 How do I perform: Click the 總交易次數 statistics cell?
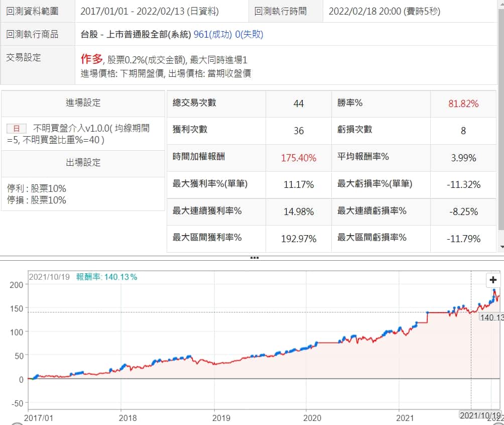click(x=194, y=103)
